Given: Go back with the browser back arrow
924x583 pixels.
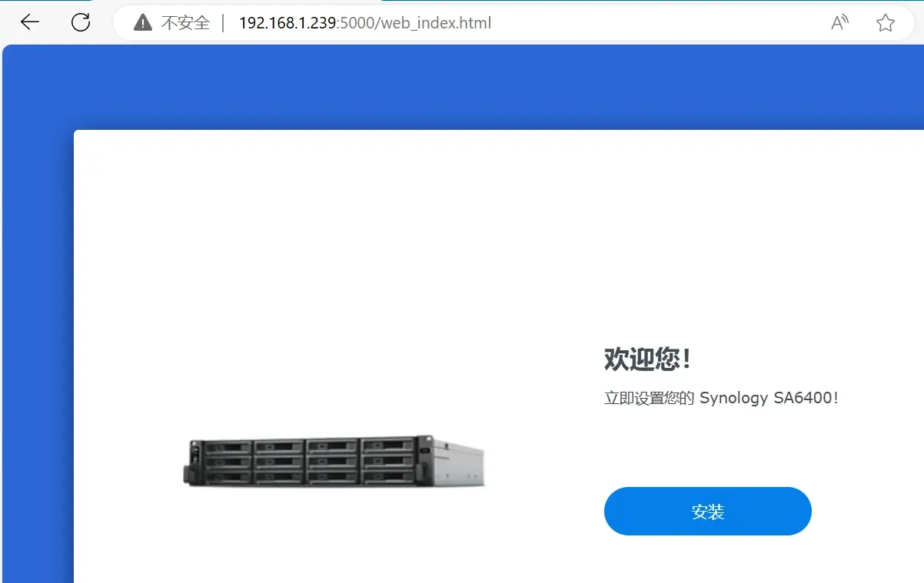Looking at the screenshot, I should tap(29, 22).
